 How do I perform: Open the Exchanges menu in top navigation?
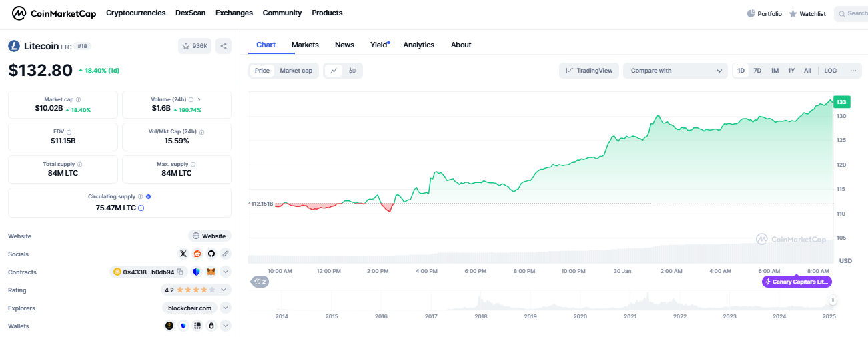pos(234,13)
